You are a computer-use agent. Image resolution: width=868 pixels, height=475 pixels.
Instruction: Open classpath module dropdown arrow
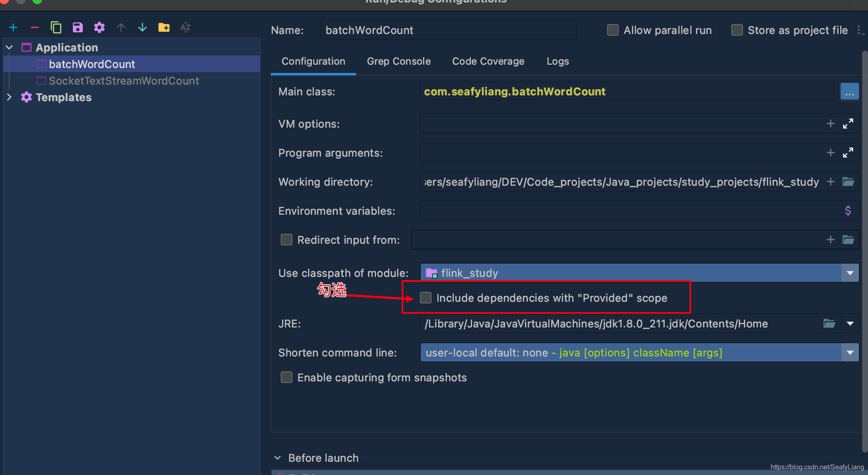(x=850, y=273)
